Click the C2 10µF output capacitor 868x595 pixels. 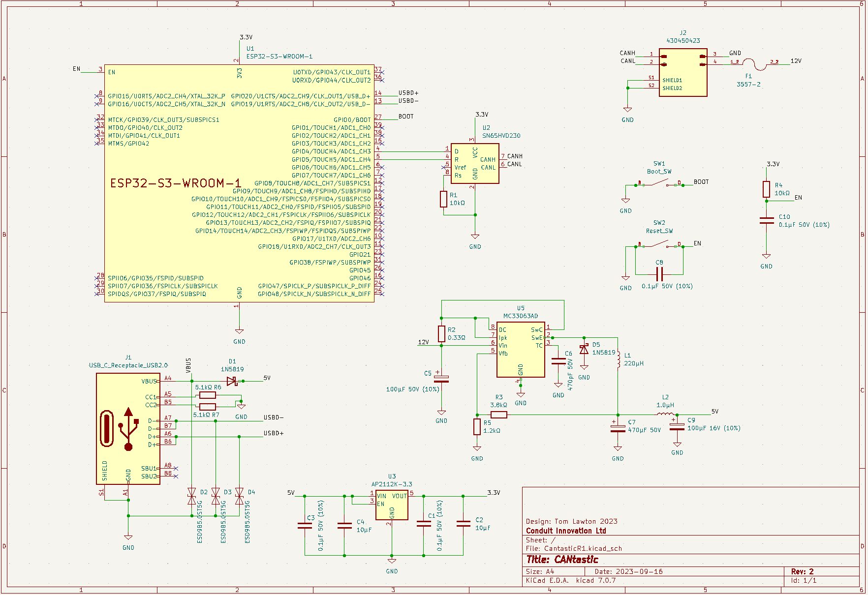coord(464,524)
